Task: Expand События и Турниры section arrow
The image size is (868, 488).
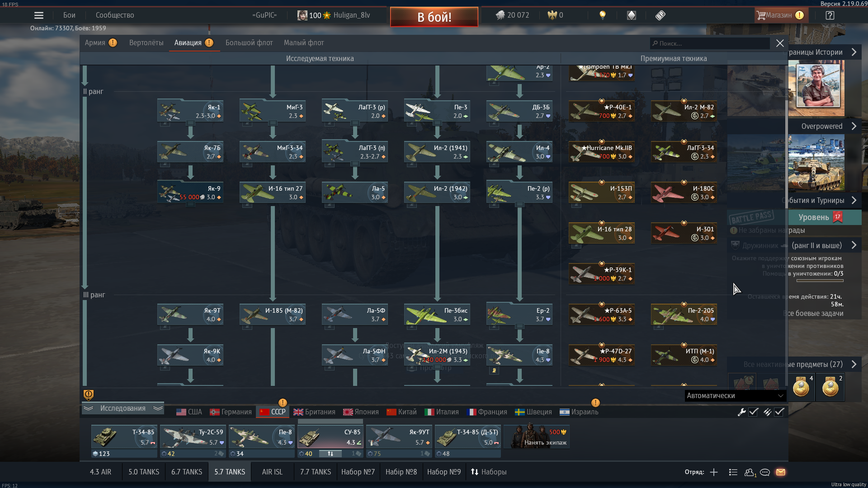Action: coord(854,200)
